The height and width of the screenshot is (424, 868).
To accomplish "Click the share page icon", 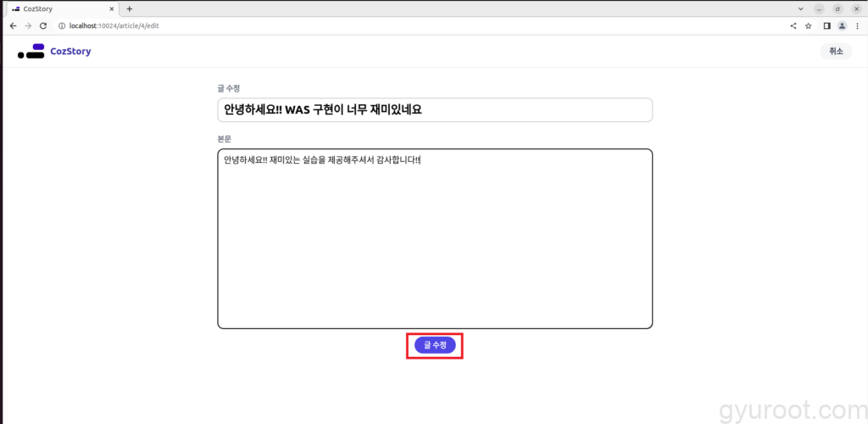I will pyautogui.click(x=793, y=25).
